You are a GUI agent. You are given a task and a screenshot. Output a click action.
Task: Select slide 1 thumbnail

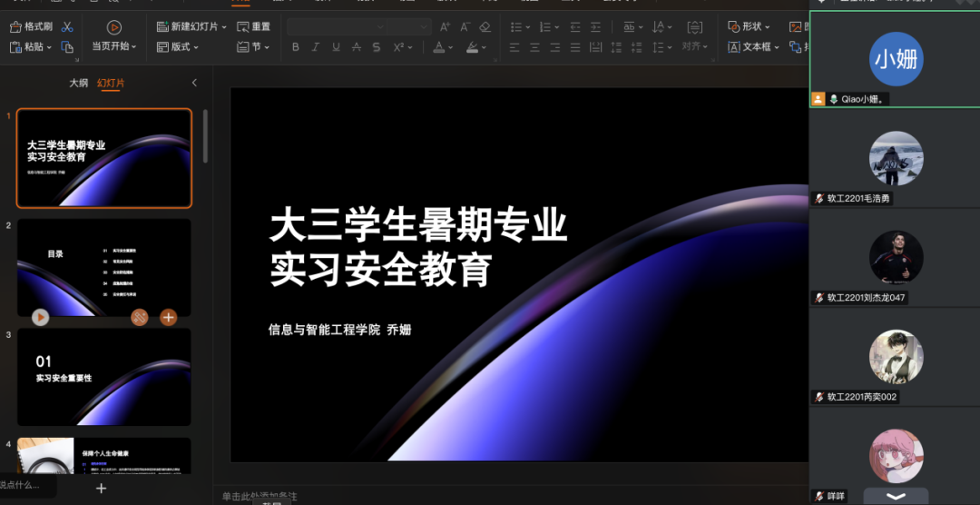[x=104, y=158]
